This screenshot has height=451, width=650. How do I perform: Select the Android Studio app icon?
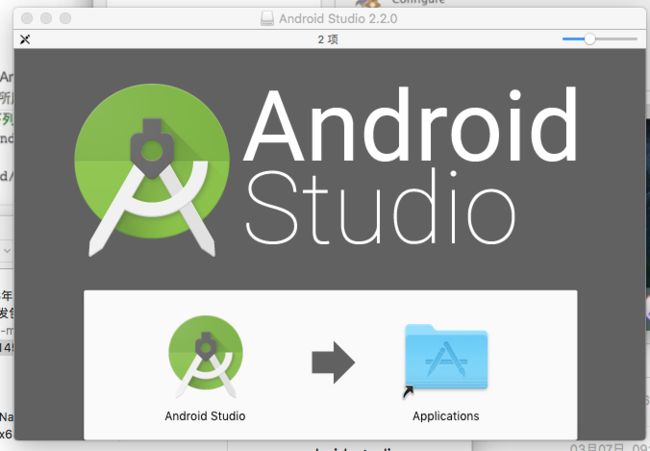click(x=206, y=357)
